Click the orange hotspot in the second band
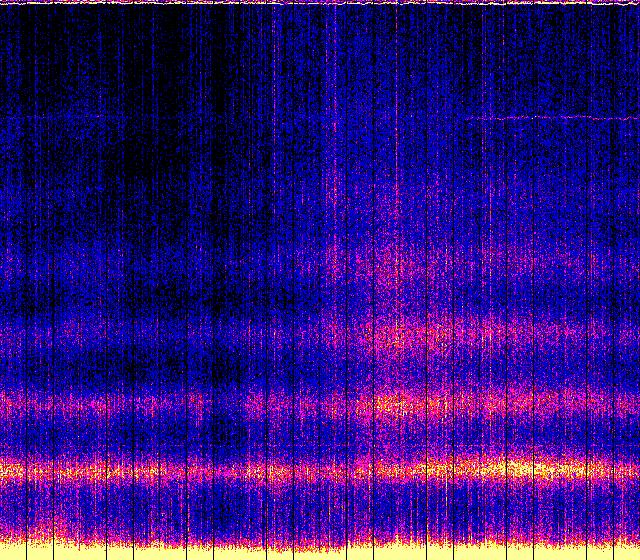Screen dimensions: 640x560 (x=400, y=405)
